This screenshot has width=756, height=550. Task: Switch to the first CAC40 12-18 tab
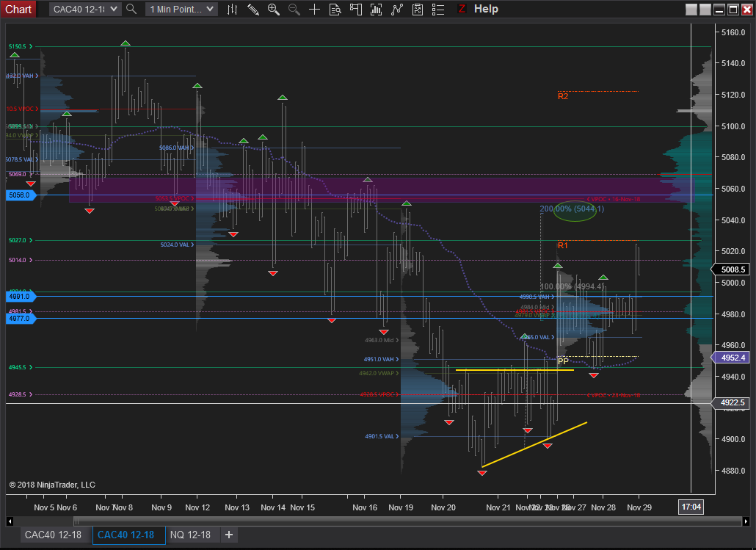(53, 535)
